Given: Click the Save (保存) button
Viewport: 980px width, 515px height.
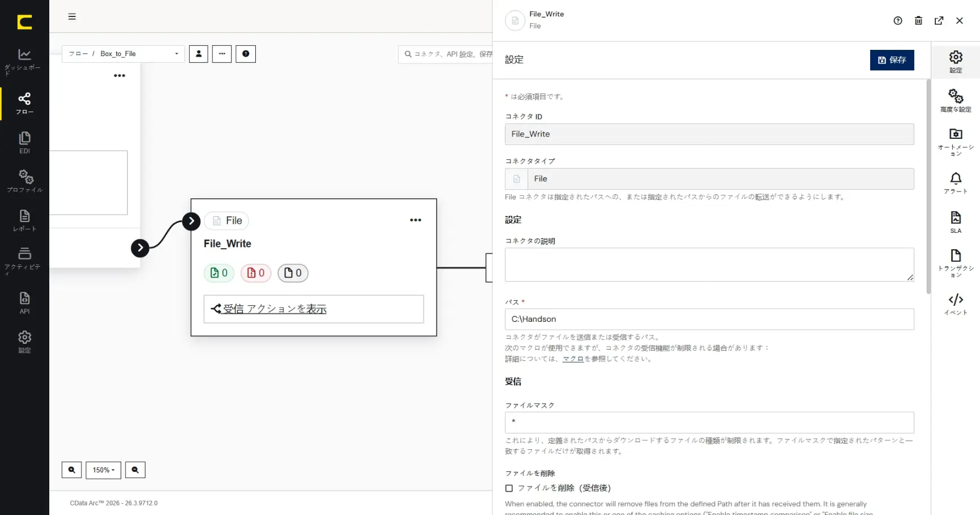Looking at the screenshot, I should tap(892, 60).
